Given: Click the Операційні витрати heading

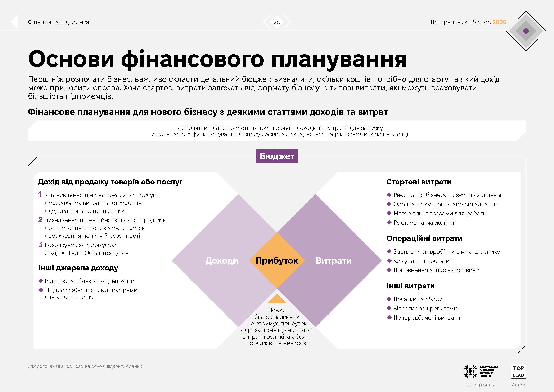Looking at the screenshot, I should coord(424,238).
